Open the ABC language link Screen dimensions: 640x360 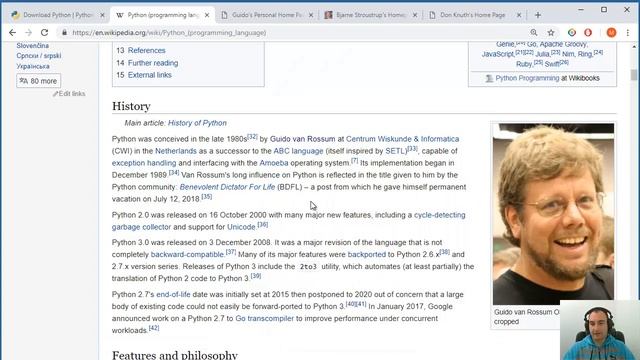pyautogui.click(x=298, y=151)
